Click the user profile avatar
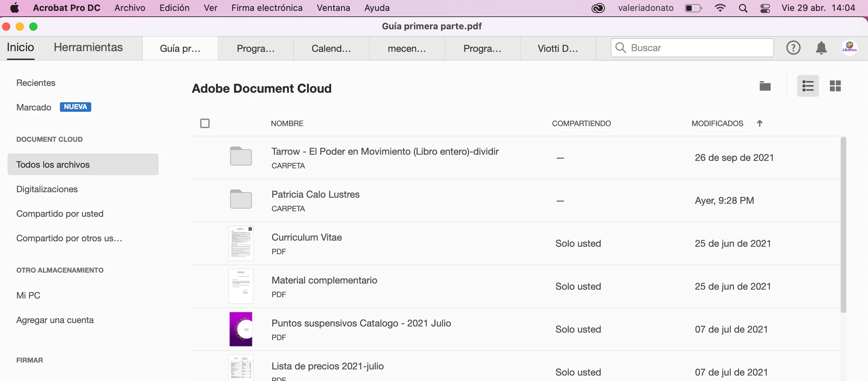The image size is (868, 381). (849, 48)
